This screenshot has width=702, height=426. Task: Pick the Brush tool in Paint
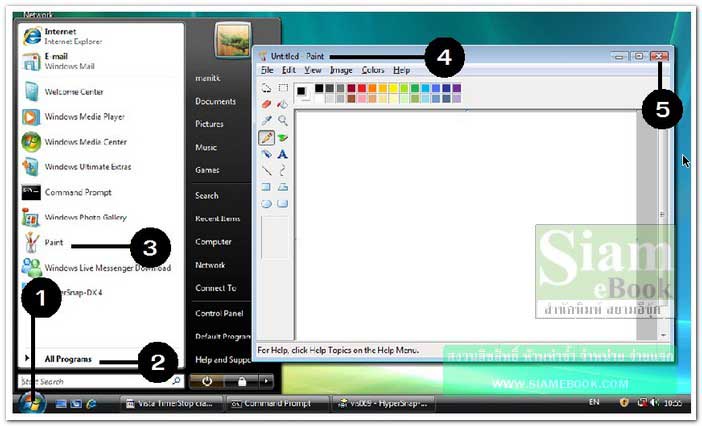[x=283, y=137]
